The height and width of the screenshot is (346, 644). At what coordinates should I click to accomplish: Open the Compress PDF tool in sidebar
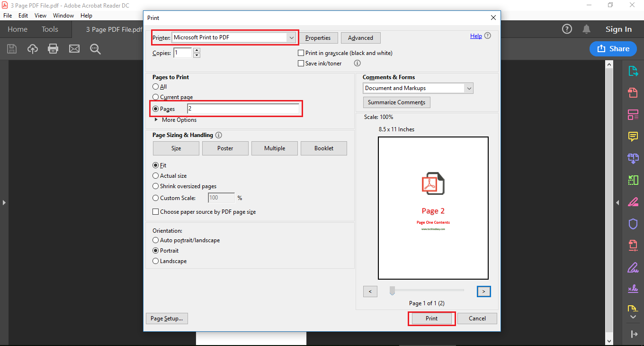pyautogui.click(x=633, y=180)
